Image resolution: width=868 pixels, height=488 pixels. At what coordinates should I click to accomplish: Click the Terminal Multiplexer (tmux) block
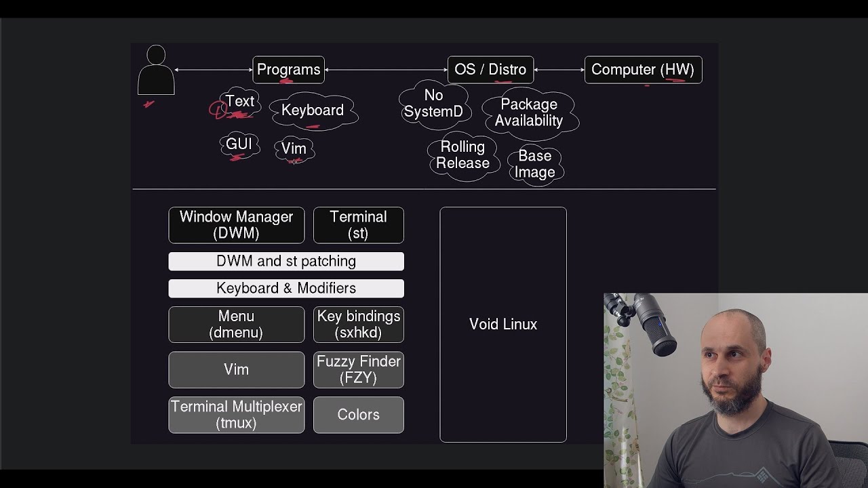point(237,415)
